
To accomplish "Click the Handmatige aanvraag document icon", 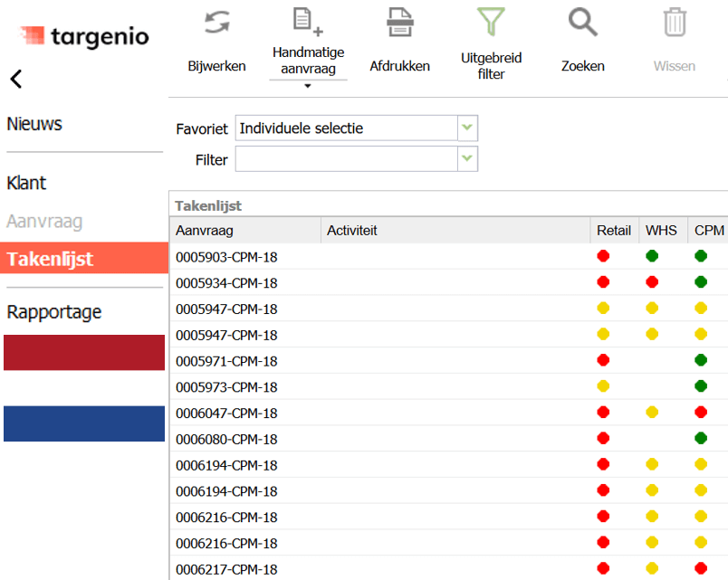I will pos(308,22).
